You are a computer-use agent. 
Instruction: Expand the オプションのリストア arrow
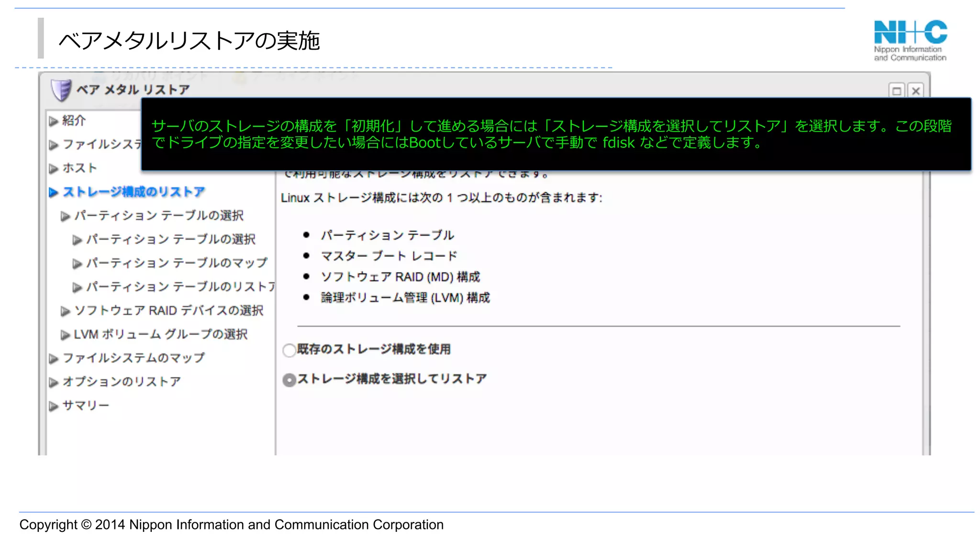click(x=54, y=383)
